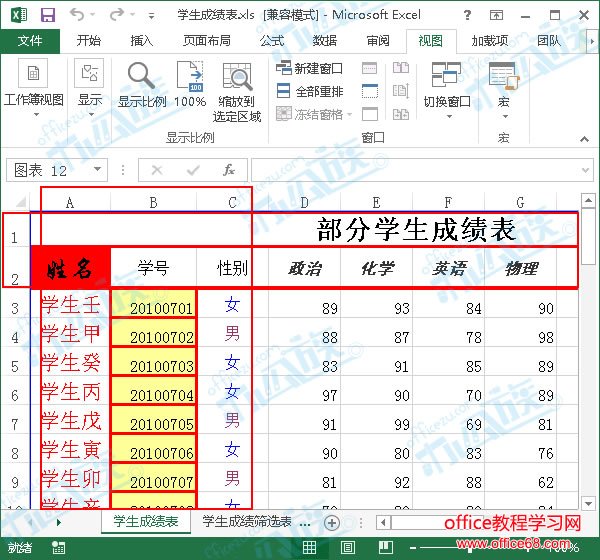Expand the formula bar
This screenshot has width=600, height=560.
585,170
